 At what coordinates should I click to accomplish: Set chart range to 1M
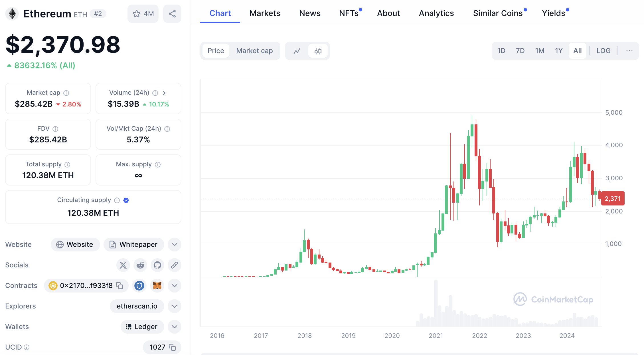point(540,51)
